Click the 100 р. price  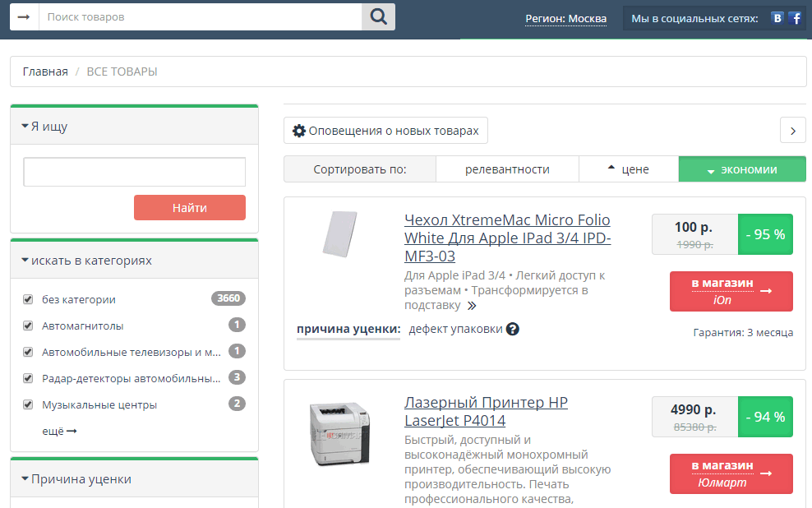[x=694, y=227]
